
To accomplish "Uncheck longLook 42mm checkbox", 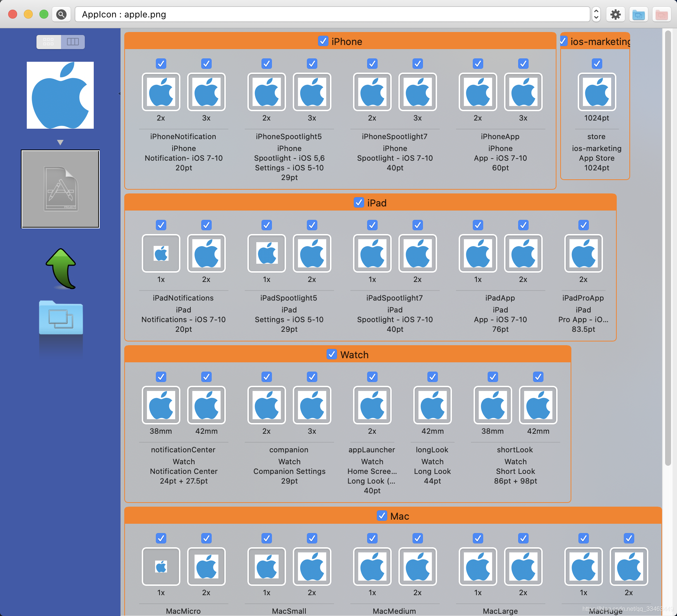I will point(432,377).
